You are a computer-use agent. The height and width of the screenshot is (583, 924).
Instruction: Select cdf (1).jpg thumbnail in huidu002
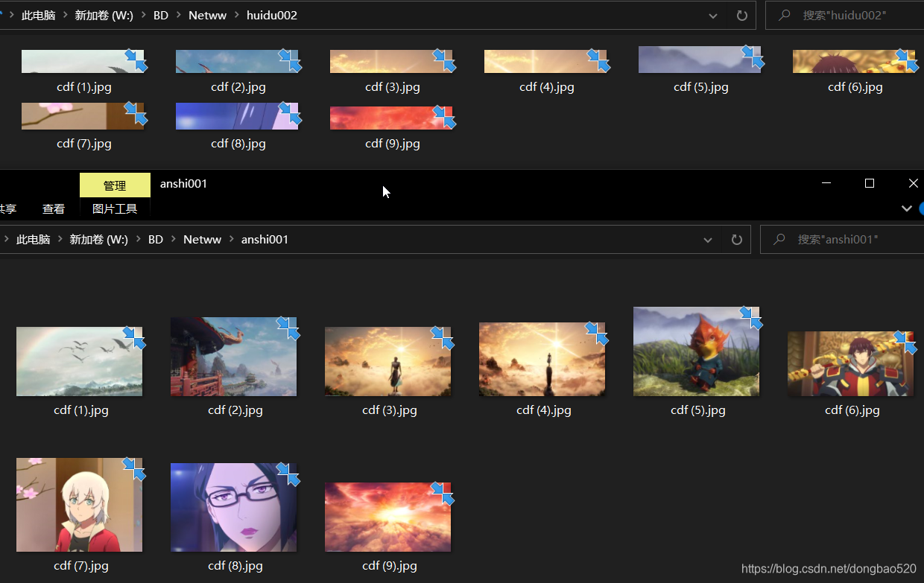tap(83, 61)
